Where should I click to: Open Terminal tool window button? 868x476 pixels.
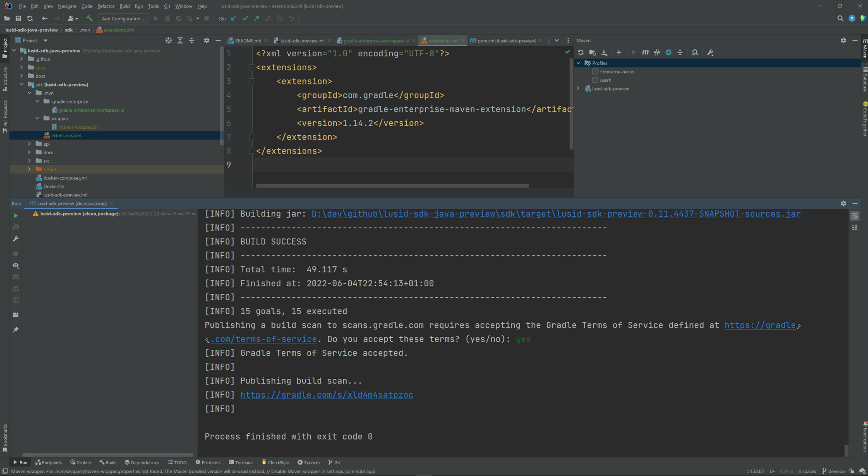coord(241,462)
